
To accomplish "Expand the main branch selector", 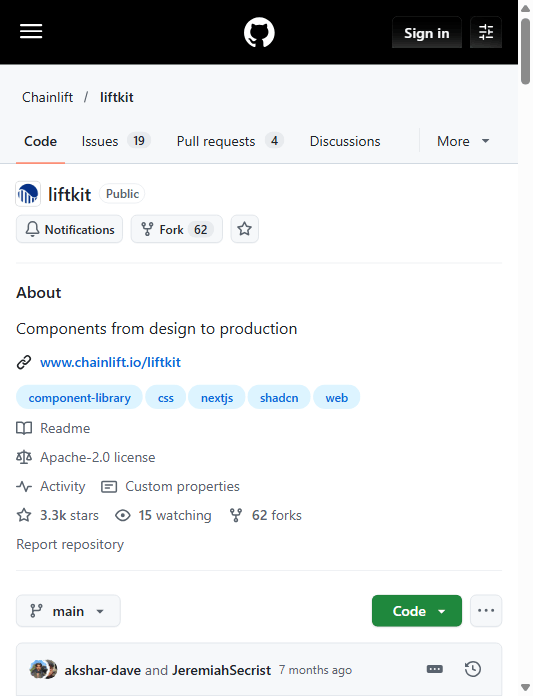I will pyautogui.click(x=68, y=611).
